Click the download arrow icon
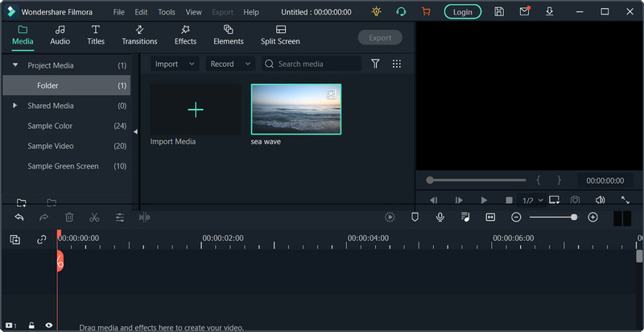The image size is (644, 332). [x=550, y=11]
